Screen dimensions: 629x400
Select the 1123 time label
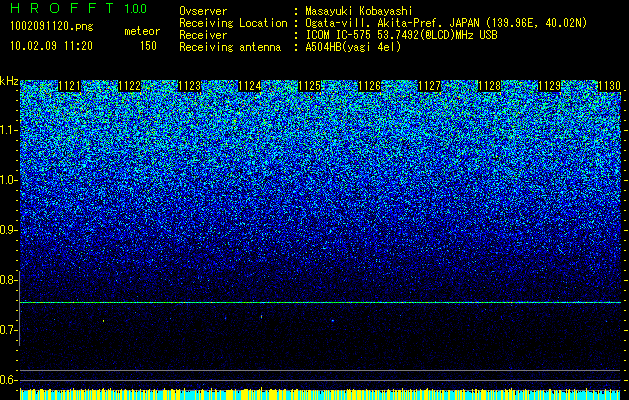[189, 86]
